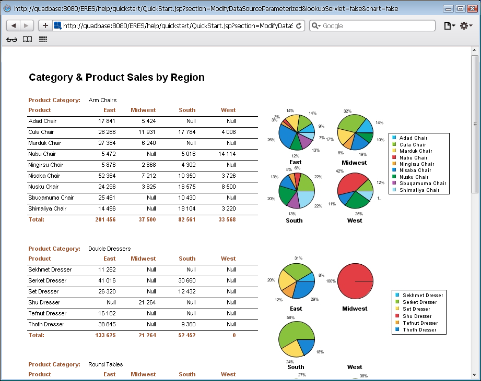Go back with the browser back arrow

point(14,25)
